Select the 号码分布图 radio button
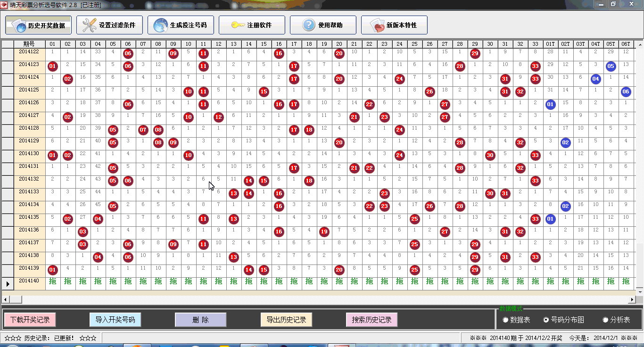Screen dimensions: 644x347 tap(546, 320)
